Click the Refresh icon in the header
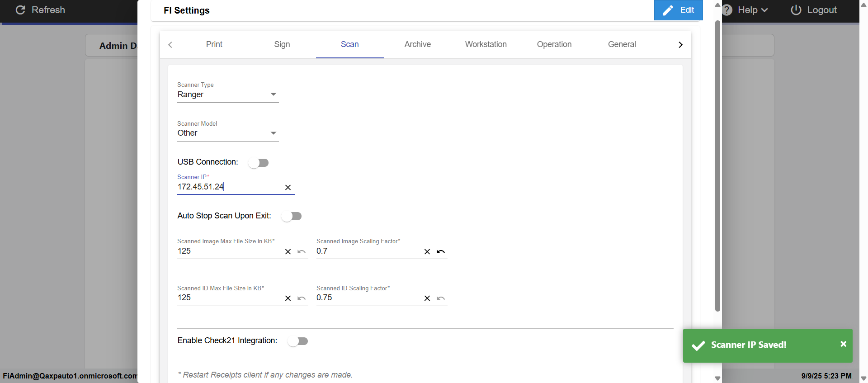Viewport: 868px width, 383px height. tap(20, 10)
